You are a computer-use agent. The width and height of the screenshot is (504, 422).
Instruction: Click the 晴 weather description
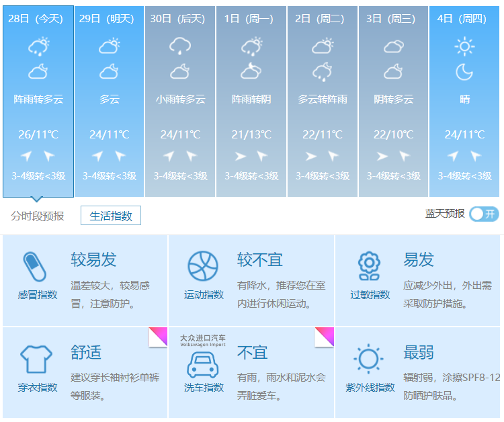[464, 99]
